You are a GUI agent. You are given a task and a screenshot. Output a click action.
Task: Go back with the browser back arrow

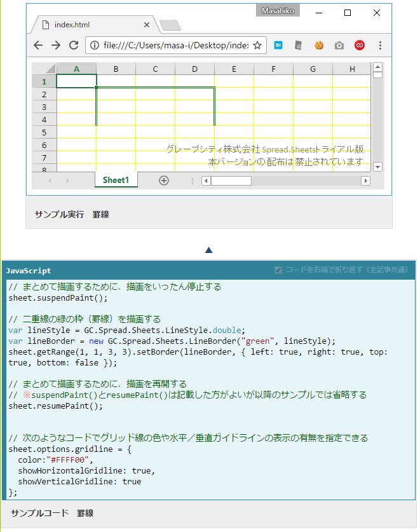[38, 45]
